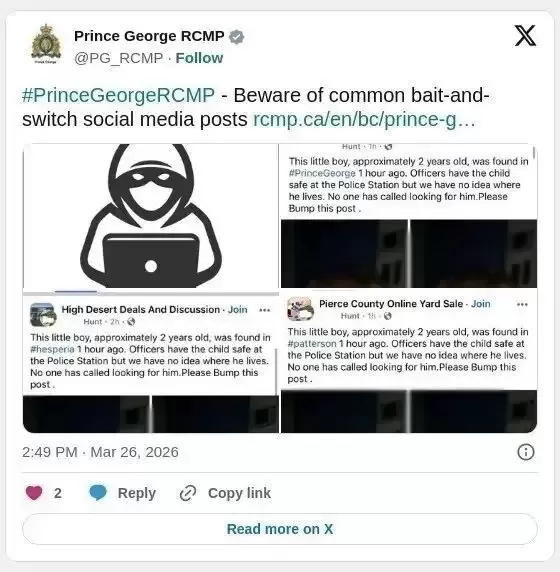Click the X logo icon

525,36
